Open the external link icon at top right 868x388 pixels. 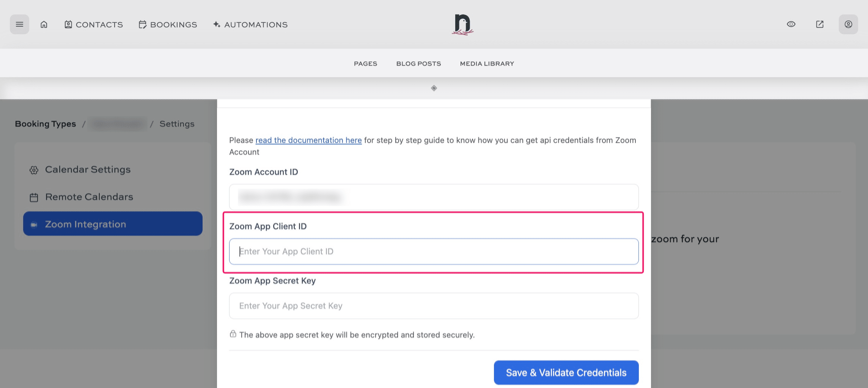click(819, 24)
